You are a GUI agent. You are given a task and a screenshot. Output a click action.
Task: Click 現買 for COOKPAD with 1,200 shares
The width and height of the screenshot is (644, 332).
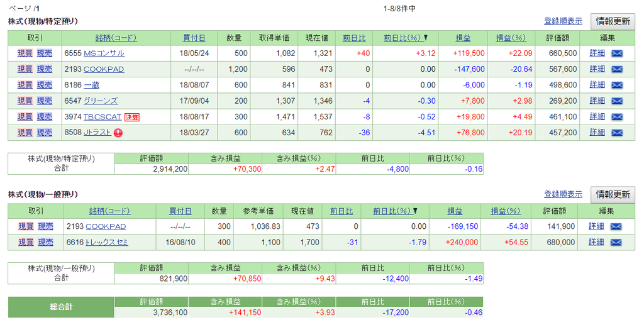click(25, 69)
